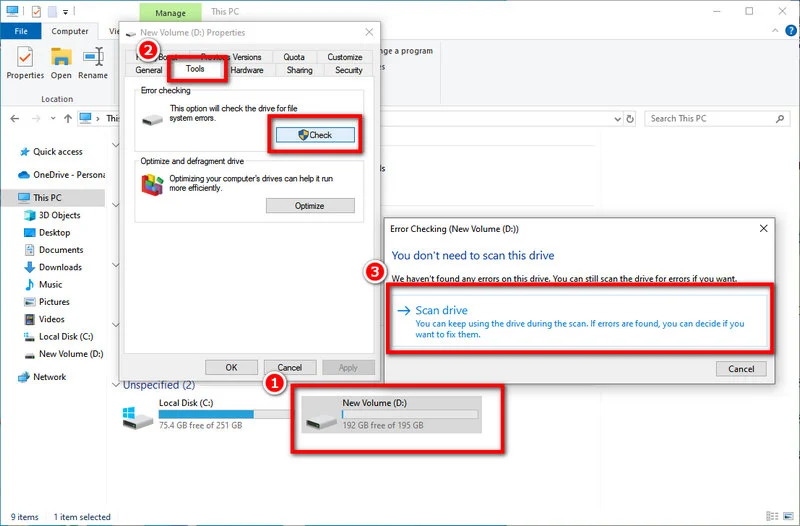Select Quick access in navigation pane
This screenshot has width=800, height=526.
58,152
